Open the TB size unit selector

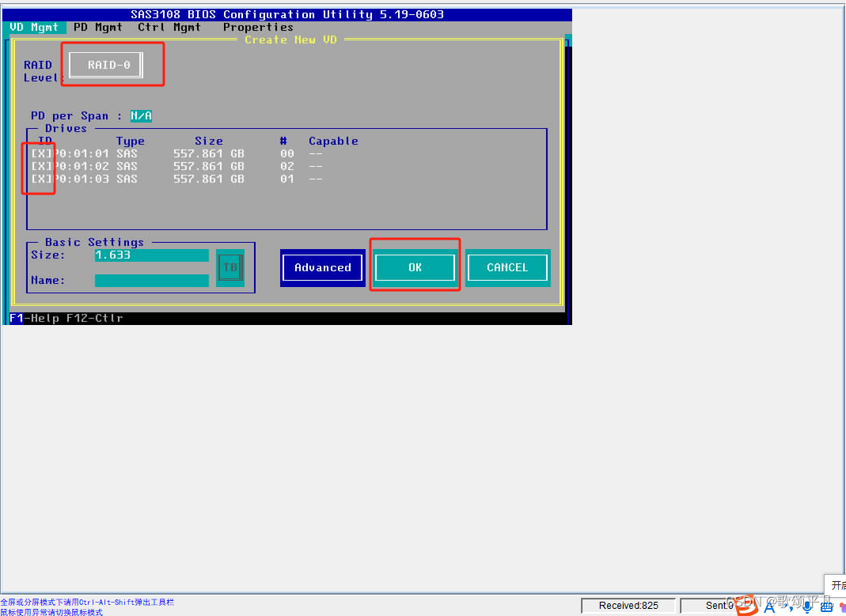[230, 267]
